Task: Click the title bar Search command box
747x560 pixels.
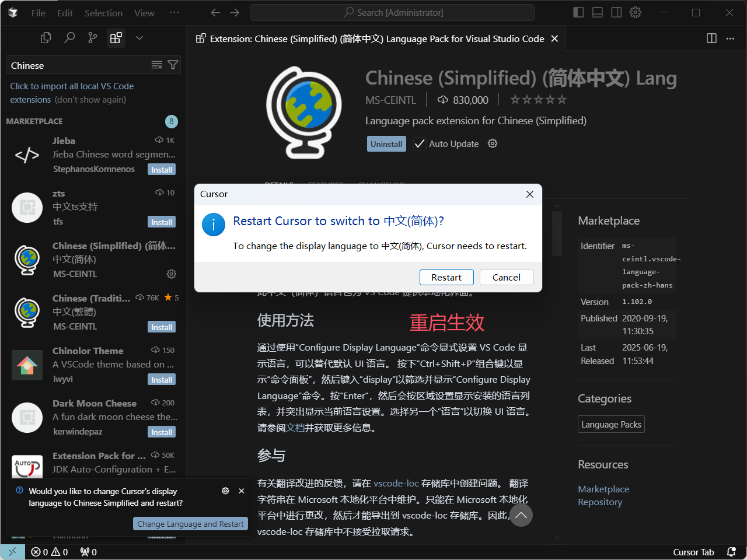Action: [392, 12]
